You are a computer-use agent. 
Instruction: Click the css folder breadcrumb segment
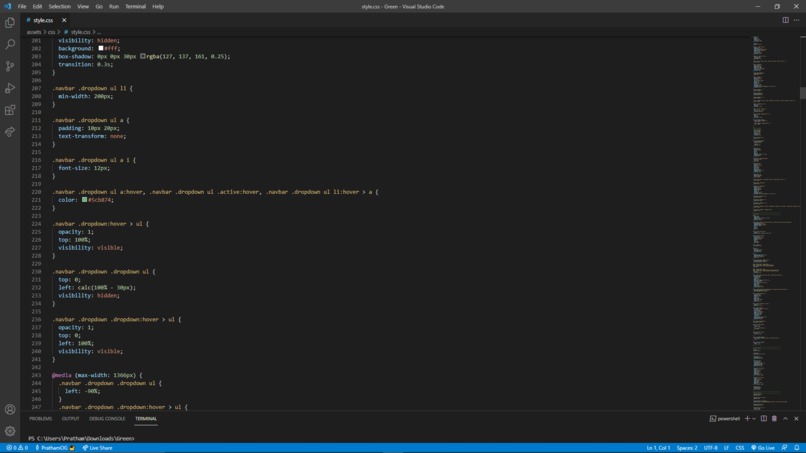point(51,32)
